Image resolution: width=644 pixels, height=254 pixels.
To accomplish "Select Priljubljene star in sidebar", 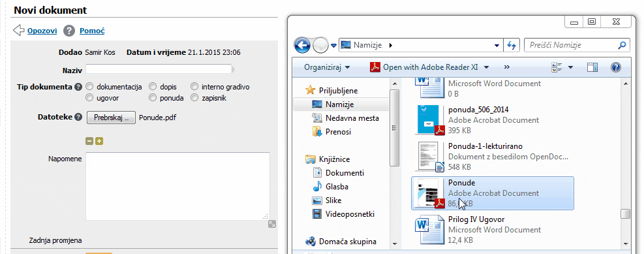I will pos(311,90).
